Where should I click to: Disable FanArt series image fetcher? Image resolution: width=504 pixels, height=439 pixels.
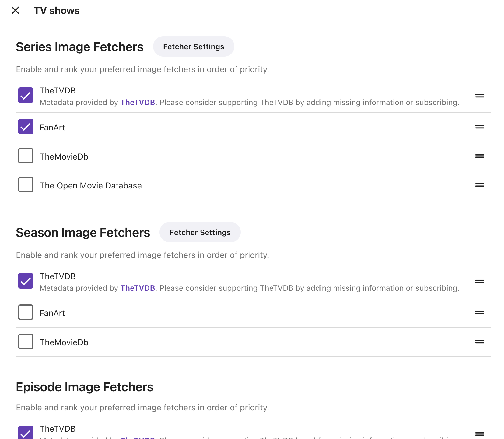coord(26,127)
